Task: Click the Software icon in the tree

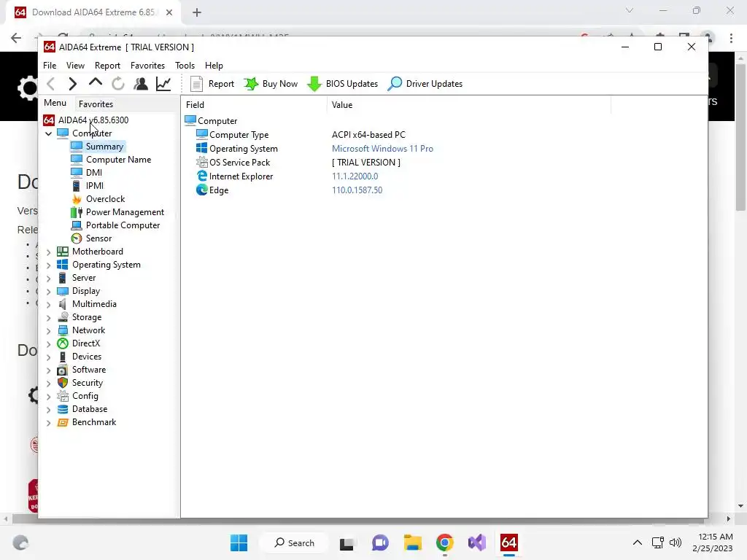Action: pyautogui.click(x=63, y=370)
